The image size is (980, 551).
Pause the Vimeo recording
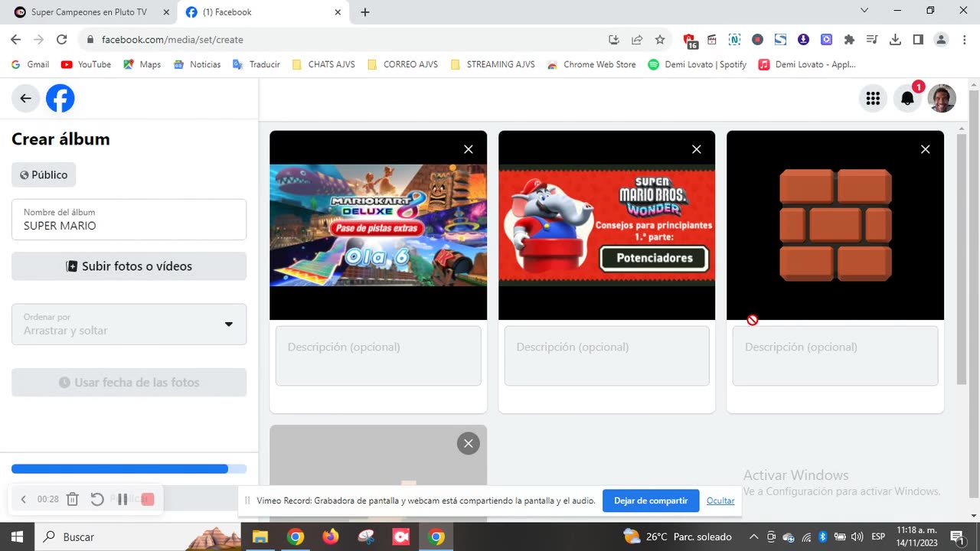tap(122, 499)
